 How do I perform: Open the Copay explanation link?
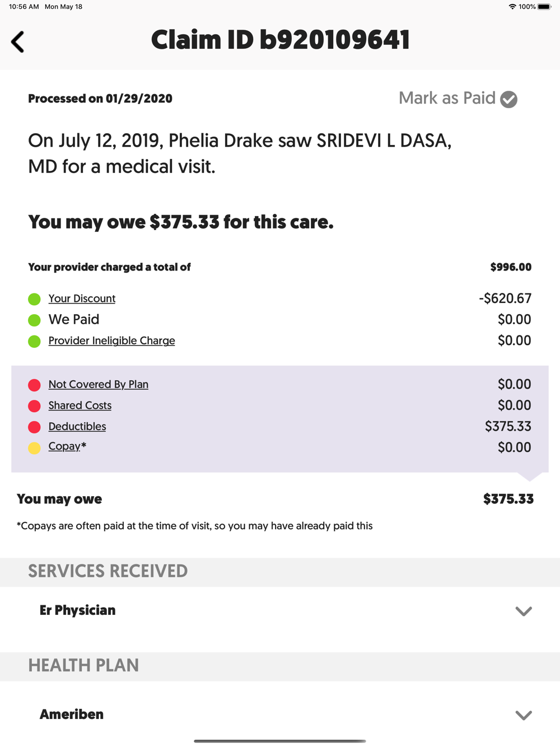coord(64,446)
